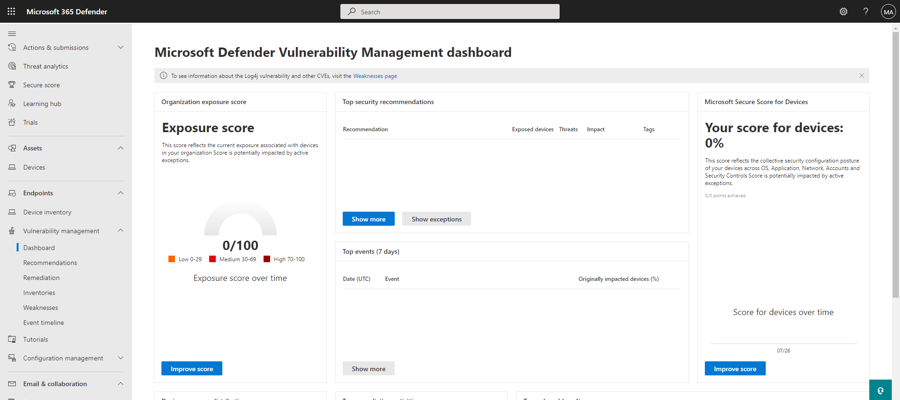This screenshot has width=900, height=400.
Task: Click the Threats column header
Action: 568,129
